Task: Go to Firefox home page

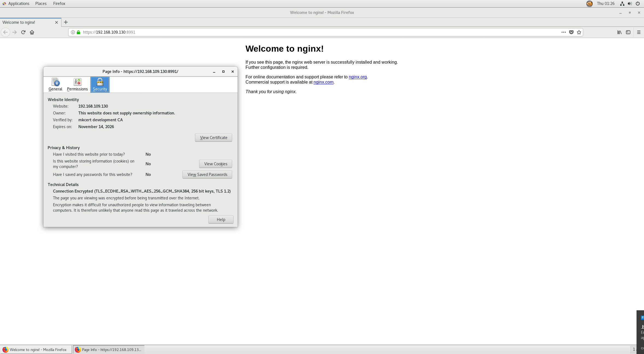Action: tap(32, 32)
